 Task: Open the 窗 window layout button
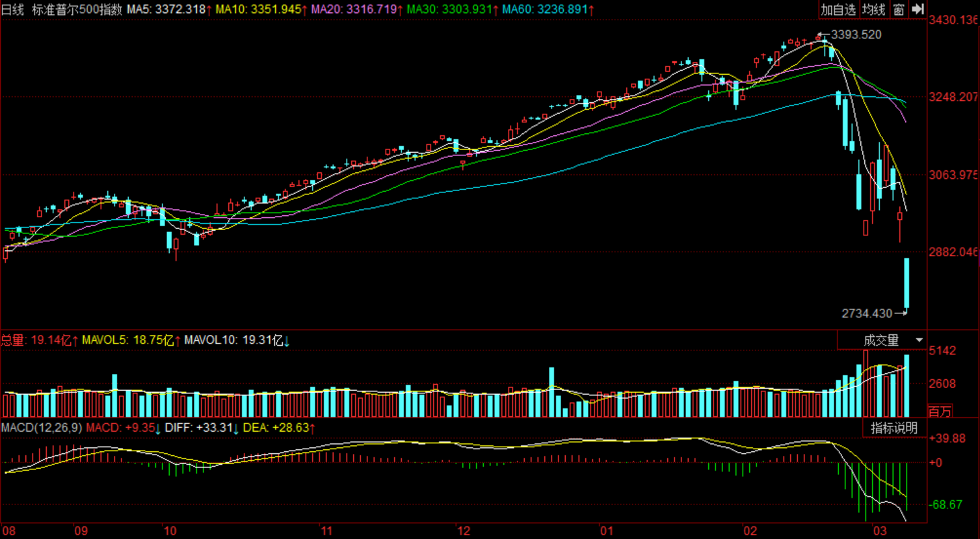(899, 9)
